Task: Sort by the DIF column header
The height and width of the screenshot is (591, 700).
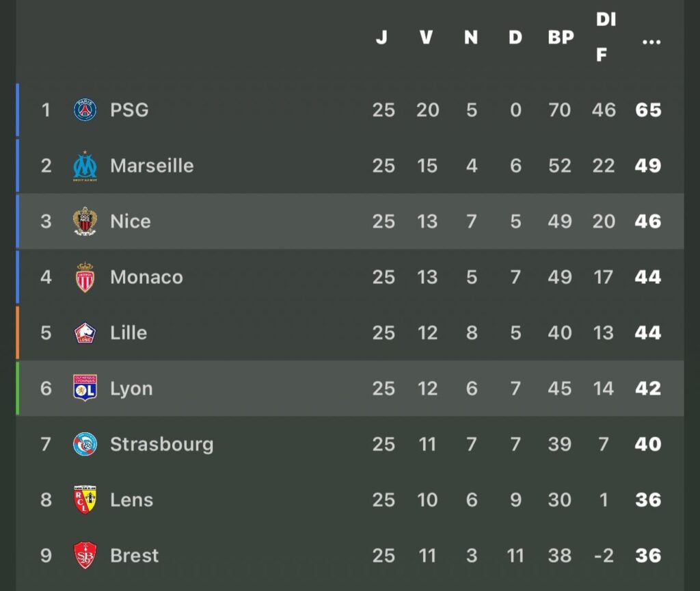Action: 604,37
